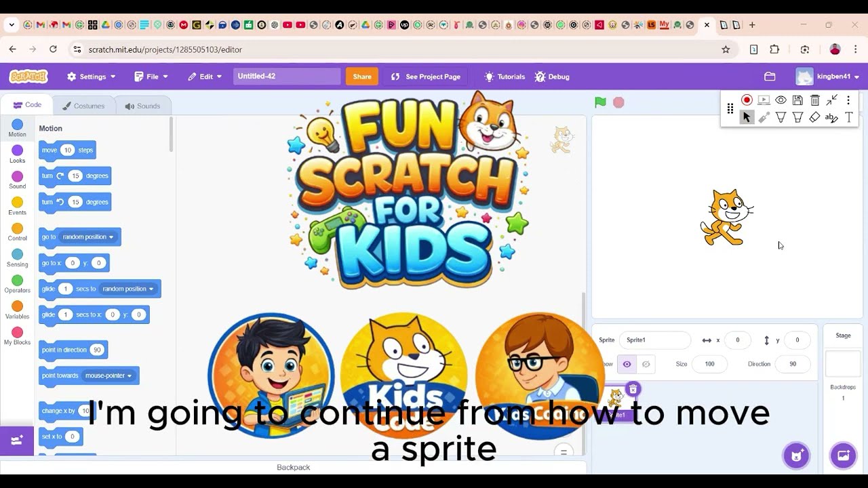Switch to the Costumes tab
Viewport: 868px width, 488px height.
tap(83, 106)
